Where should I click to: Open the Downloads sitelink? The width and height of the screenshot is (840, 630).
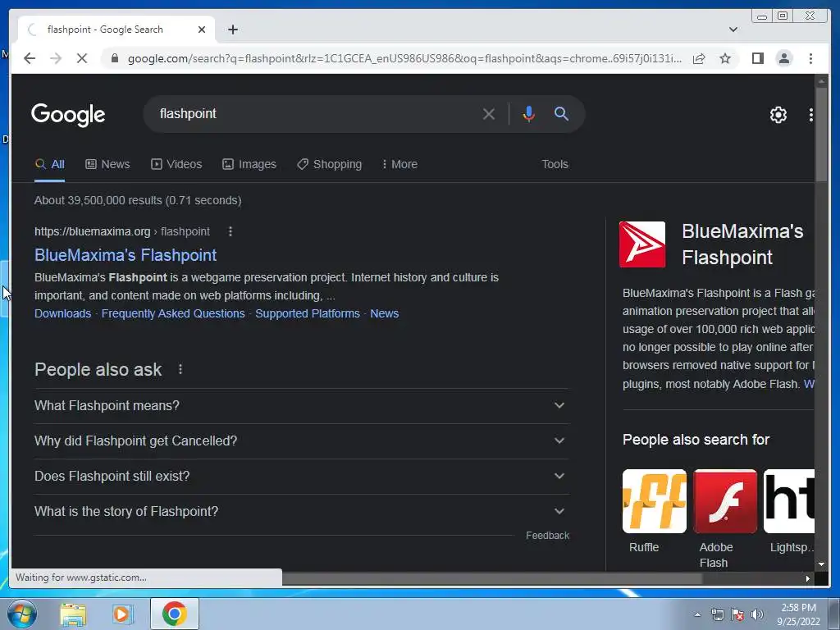[x=62, y=313]
